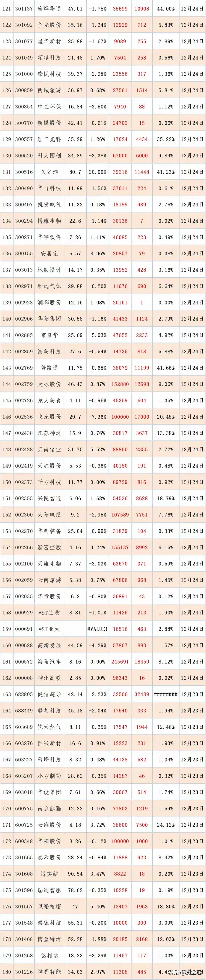Select the 245691 value for 海马汽车
206x980 pixels.
pos(120,662)
